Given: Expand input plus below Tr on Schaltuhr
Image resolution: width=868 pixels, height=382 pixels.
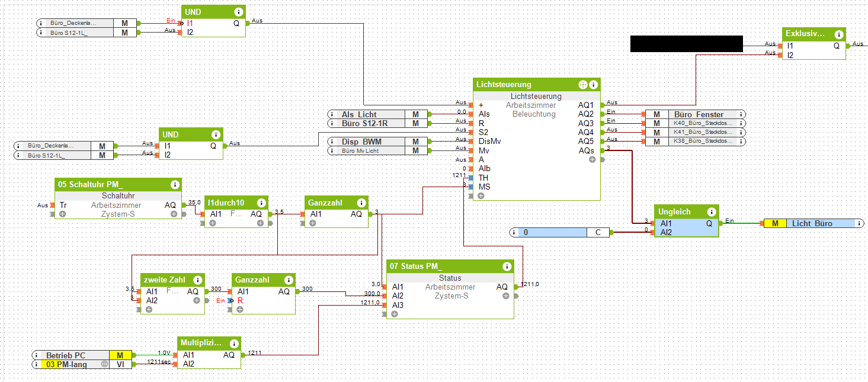Looking at the screenshot, I should tap(62, 214).
